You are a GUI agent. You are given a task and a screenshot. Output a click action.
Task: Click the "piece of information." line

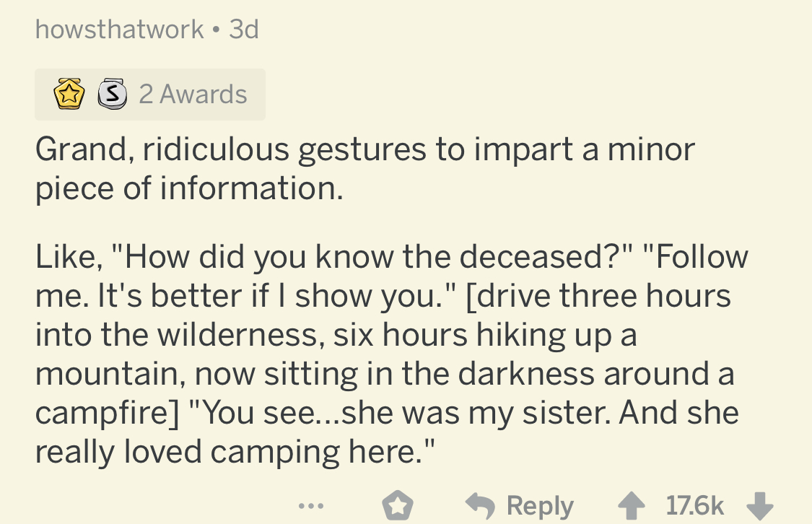coord(189,188)
